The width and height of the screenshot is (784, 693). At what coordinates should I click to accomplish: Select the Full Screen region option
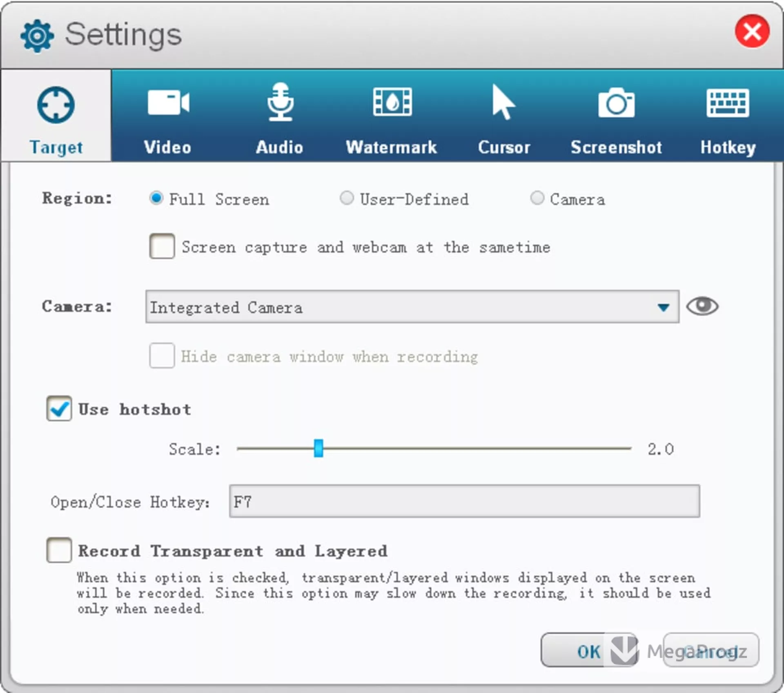tap(156, 198)
